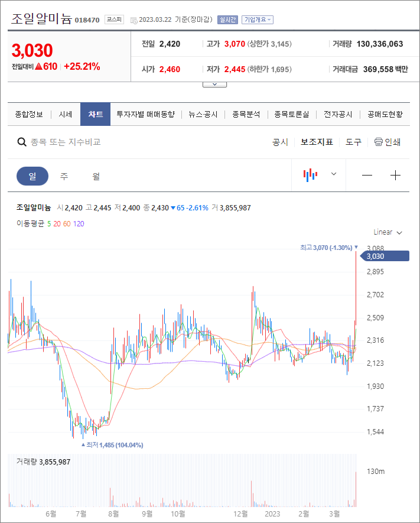Open the 도구 tools menu
420x523 pixels.
click(353, 142)
